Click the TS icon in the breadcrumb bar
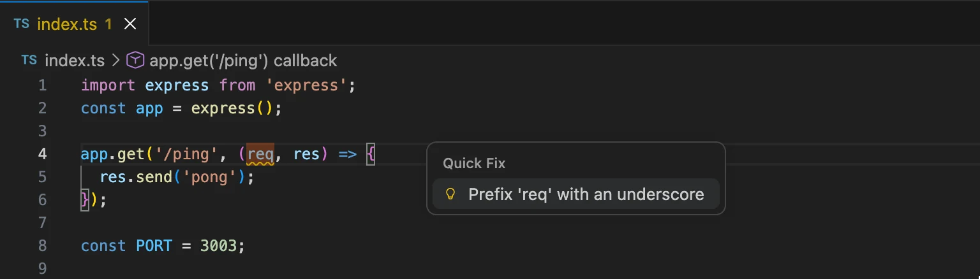 [29, 61]
